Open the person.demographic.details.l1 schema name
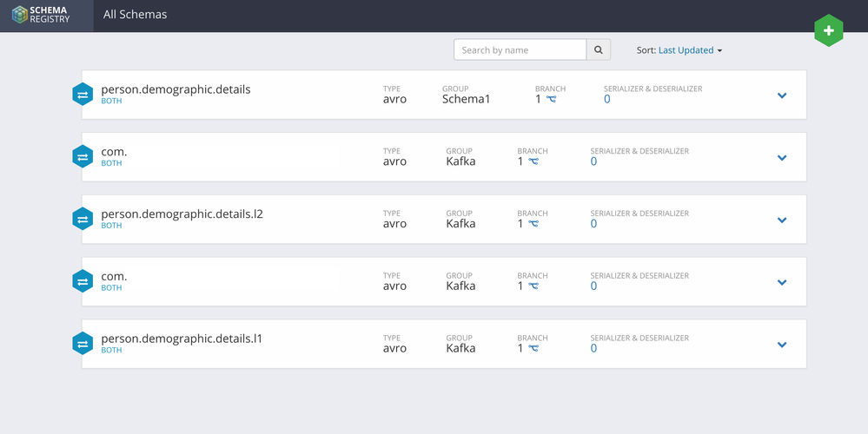This screenshot has width=868, height=434. tap(182, 339)
